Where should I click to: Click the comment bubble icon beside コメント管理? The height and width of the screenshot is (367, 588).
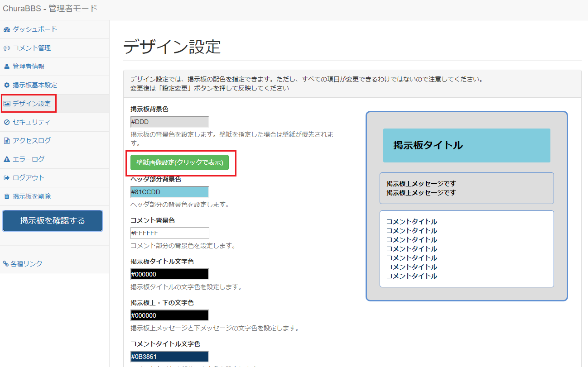(x=7, y=48)
